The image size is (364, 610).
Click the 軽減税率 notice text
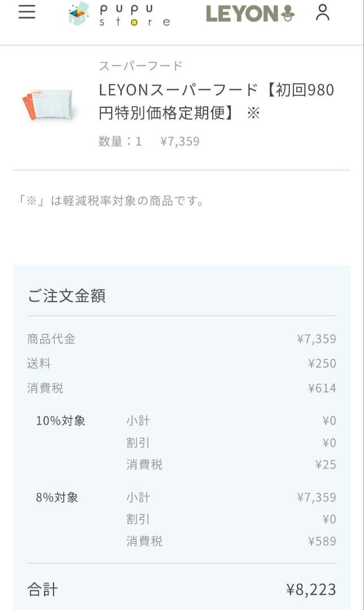pyautogui.click(x=111, y=201)
